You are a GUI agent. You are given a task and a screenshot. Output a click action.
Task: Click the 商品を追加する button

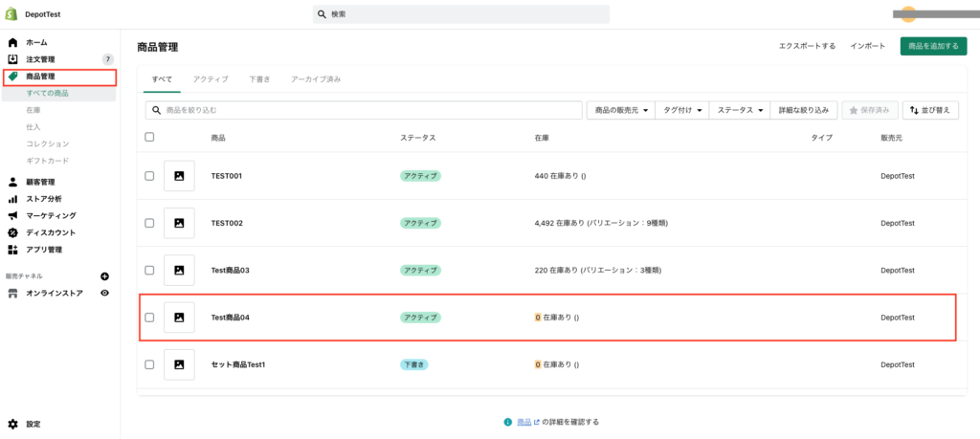[x=932, y=46]
